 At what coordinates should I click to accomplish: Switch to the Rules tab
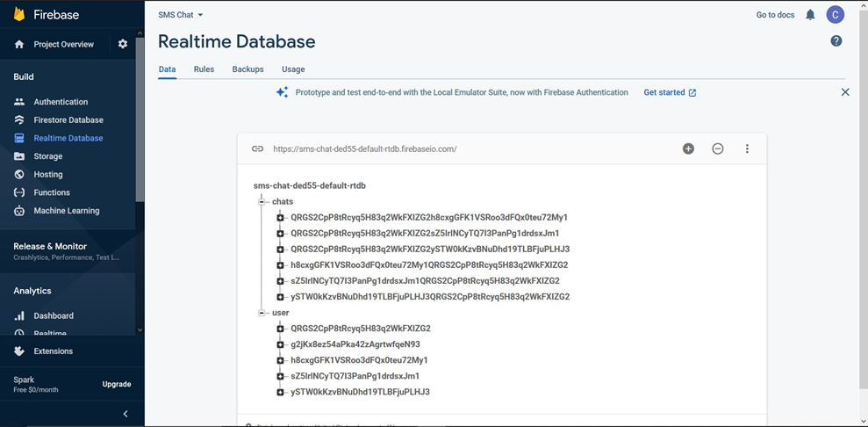point(204,69)
